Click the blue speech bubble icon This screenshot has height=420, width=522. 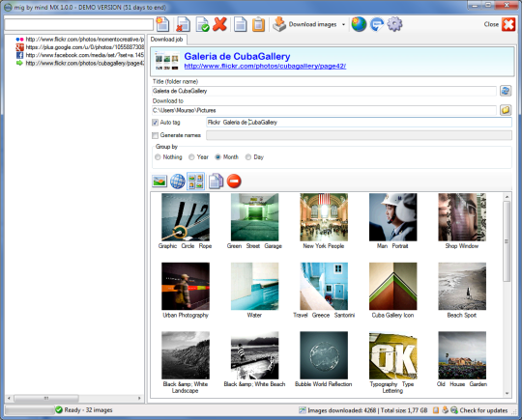click(377, 24)
